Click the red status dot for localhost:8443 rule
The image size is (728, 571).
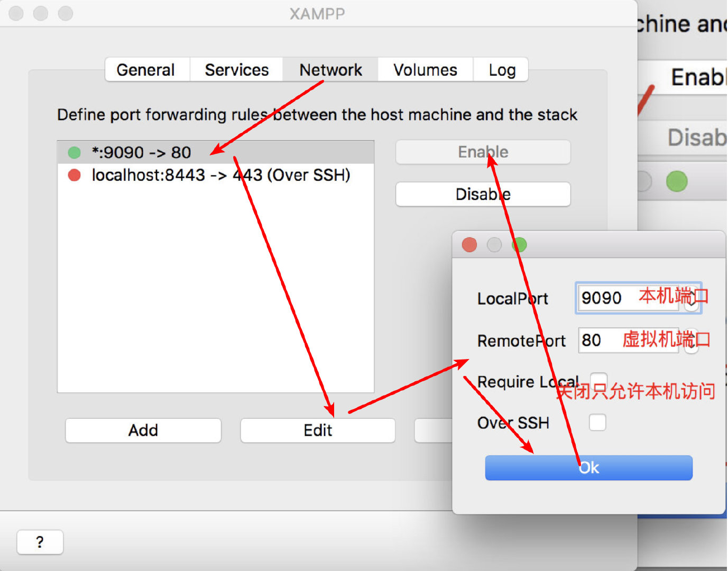75,175
